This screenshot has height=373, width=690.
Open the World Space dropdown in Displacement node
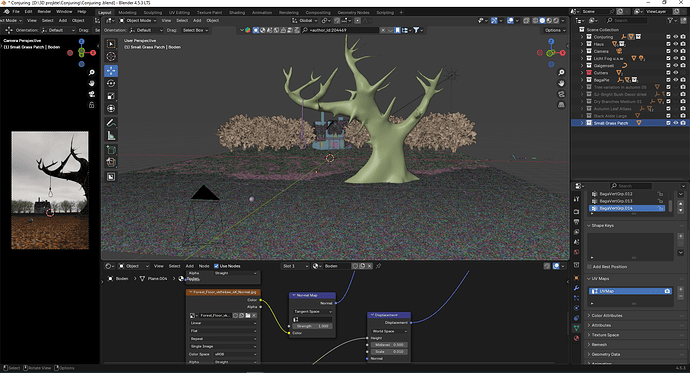389,331
